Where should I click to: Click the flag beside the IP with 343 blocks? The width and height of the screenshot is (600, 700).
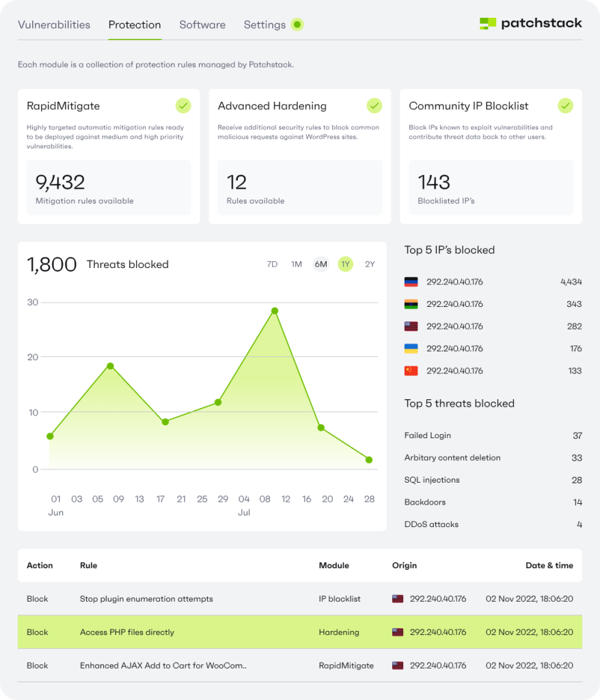click(x=411, y=304)
